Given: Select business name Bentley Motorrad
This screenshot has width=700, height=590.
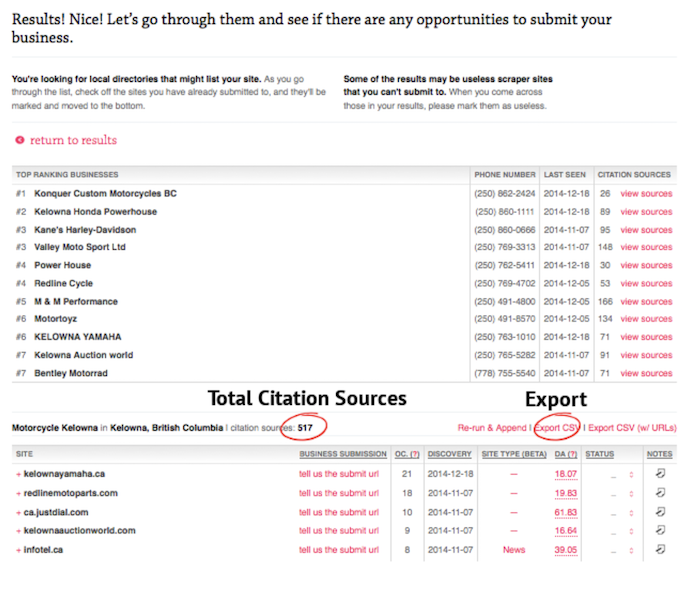Looking at the screenshot, I should pos(71,374).
